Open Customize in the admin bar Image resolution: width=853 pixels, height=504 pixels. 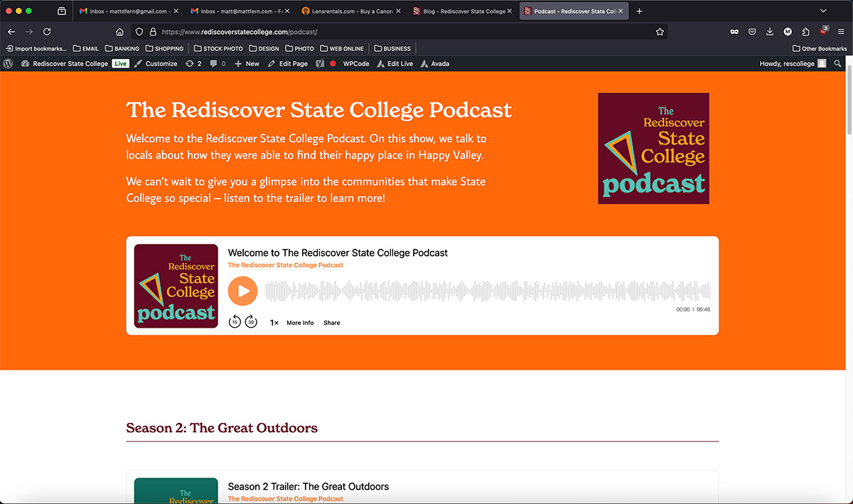pyautogui.click(x=156, y=63)
